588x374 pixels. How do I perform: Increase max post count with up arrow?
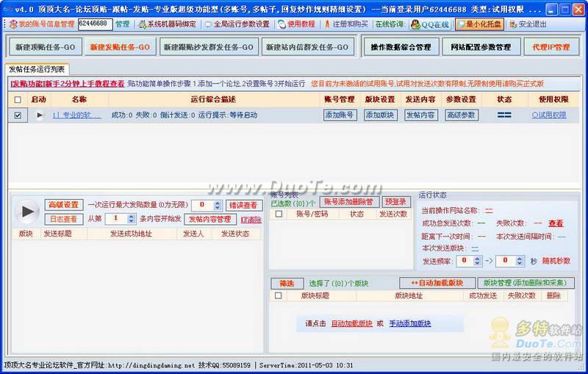tap(218, 203)
